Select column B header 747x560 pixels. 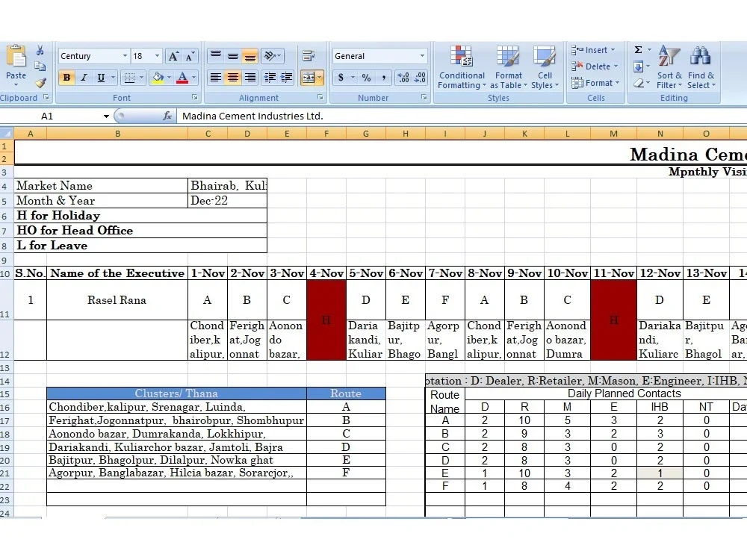[117, 134]
